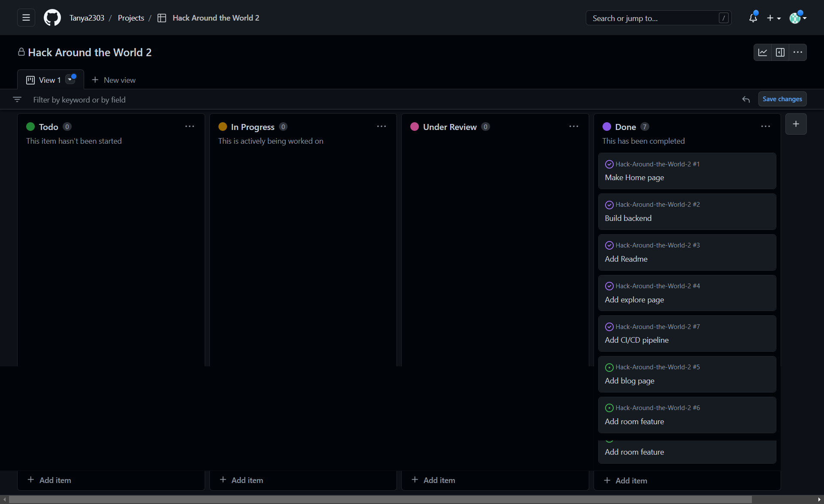824x504 pixels.
Task: Click the GitHub logo home icon
Action: [52, 18]
